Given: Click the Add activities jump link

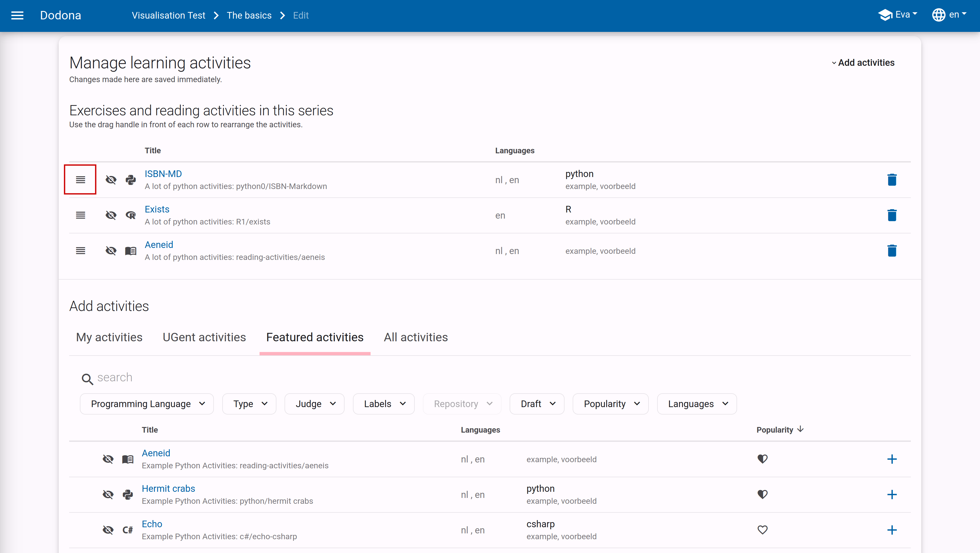Looking at the screenshot, I should [863, 62].
